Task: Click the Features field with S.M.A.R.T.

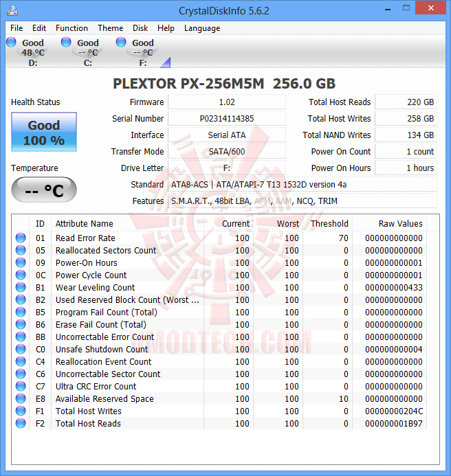Action: click(302, 201)
